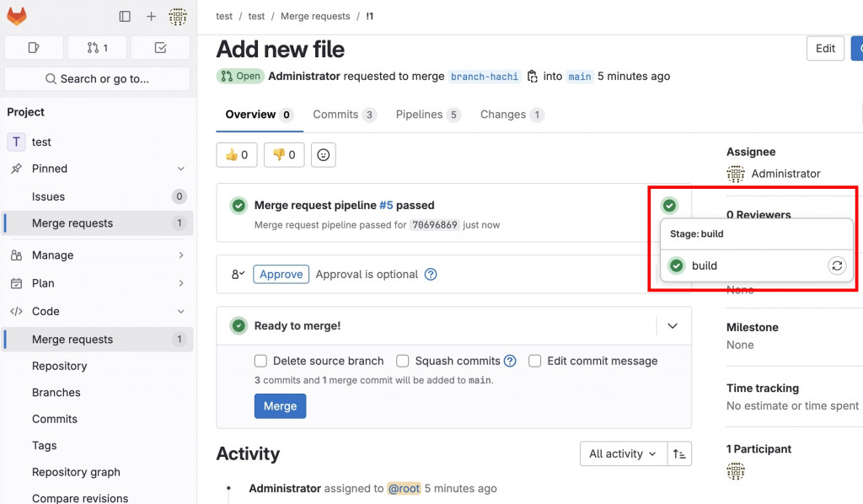
Task: Add an emoji reaction smiley
Action: pyautogui.click(x=323, y=155)
